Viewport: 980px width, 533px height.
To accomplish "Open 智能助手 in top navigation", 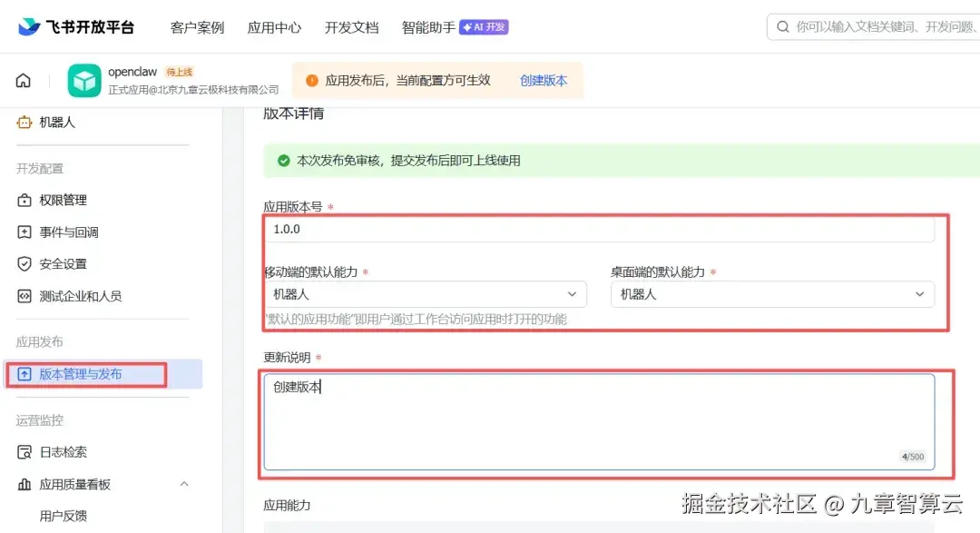I will [428, 27].
